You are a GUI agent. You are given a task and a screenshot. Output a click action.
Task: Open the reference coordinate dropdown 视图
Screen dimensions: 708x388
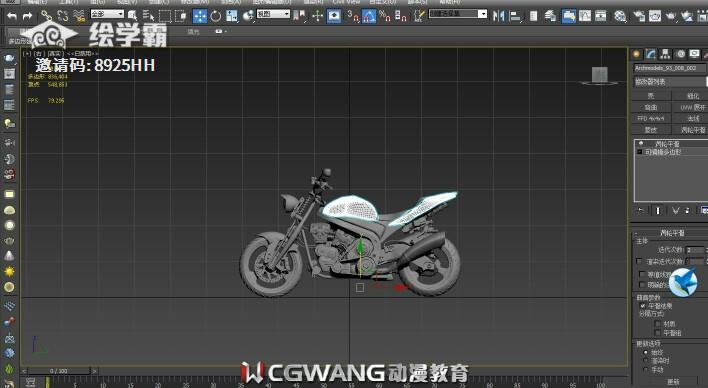(x=273, y=14)
